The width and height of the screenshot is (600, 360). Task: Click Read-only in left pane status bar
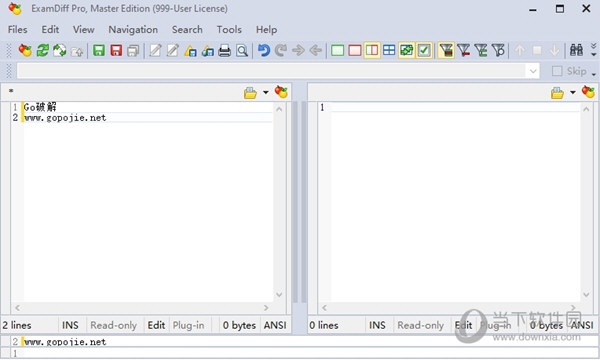[114, 325]
